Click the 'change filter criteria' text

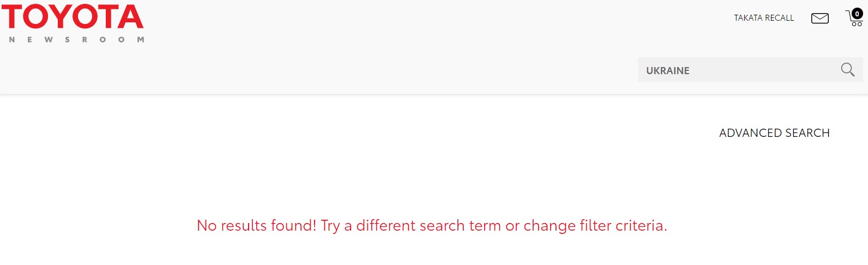pos(595,226)
